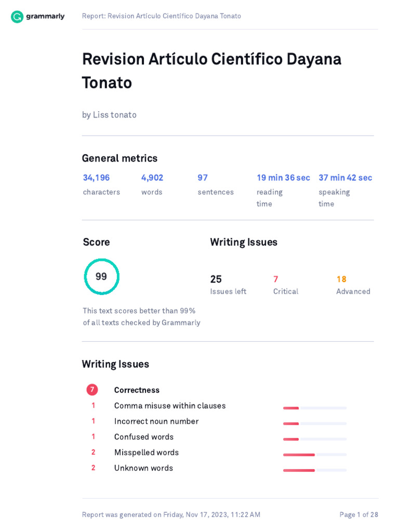Click the author name Liss tonato
This screenshot has height=532, width=399.
(x=114, y=115)
